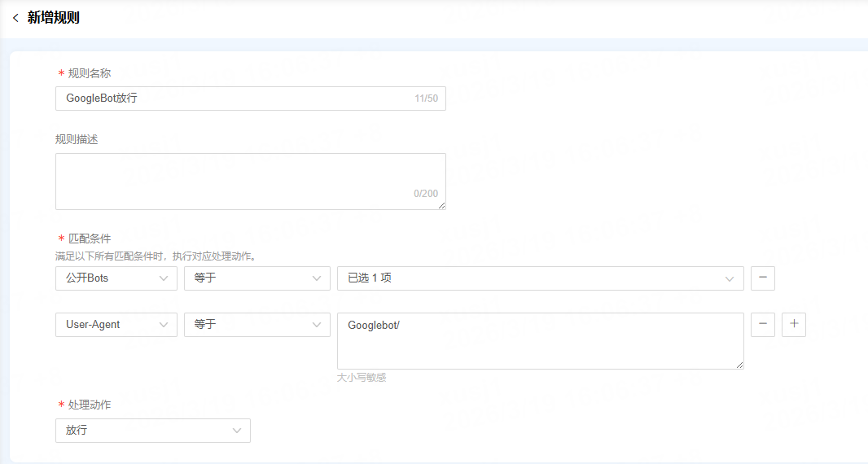Image resolution: width=868 pixels, height=464 pixels.
Task: Click the 匹配条件 section label
Action: [90, 239]
